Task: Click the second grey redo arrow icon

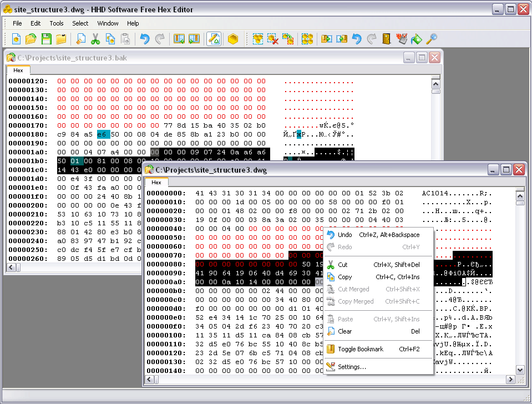Action: (372, 39)
